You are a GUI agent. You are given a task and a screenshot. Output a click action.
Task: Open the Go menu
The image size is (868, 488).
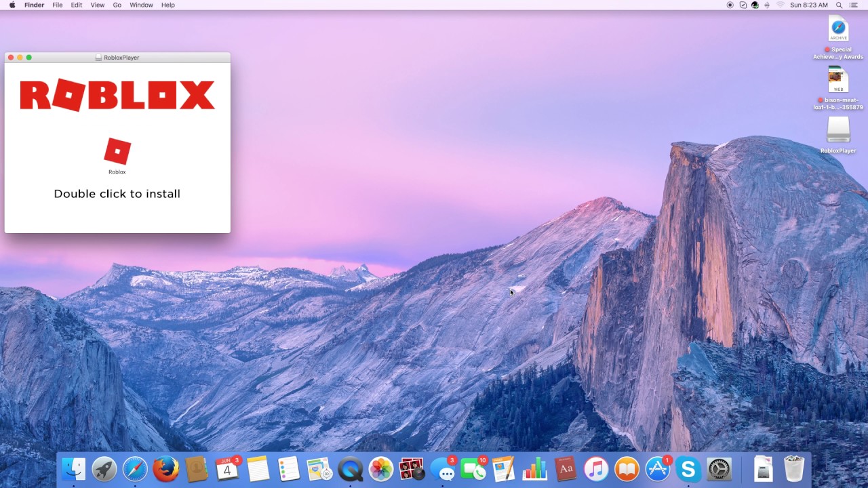[117, 5]
